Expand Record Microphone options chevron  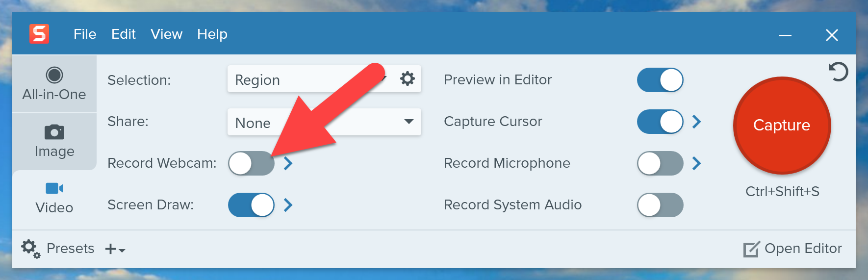click(696, 163)
